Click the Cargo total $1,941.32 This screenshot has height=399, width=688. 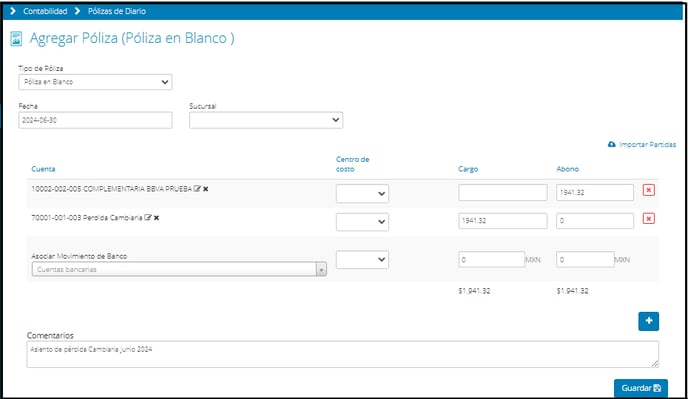coord(474,291)
